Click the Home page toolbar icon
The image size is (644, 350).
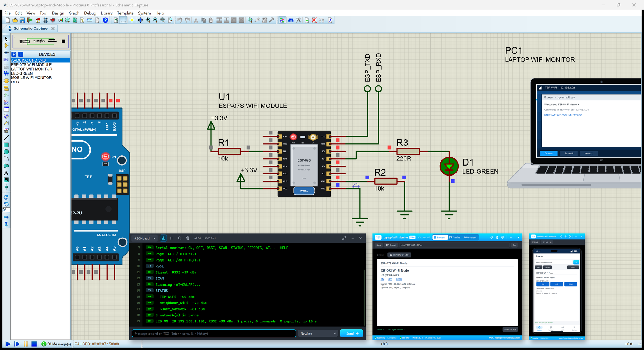coord(38,20)
